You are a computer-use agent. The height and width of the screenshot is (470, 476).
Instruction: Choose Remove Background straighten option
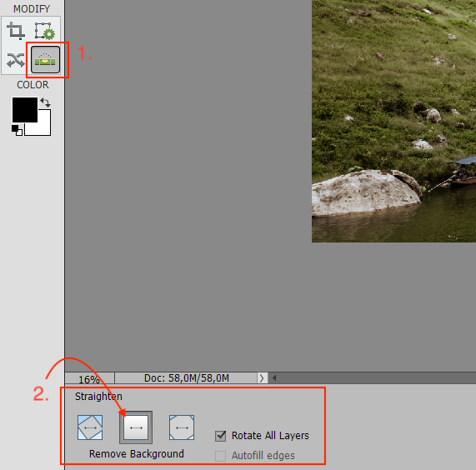point(136,427)
